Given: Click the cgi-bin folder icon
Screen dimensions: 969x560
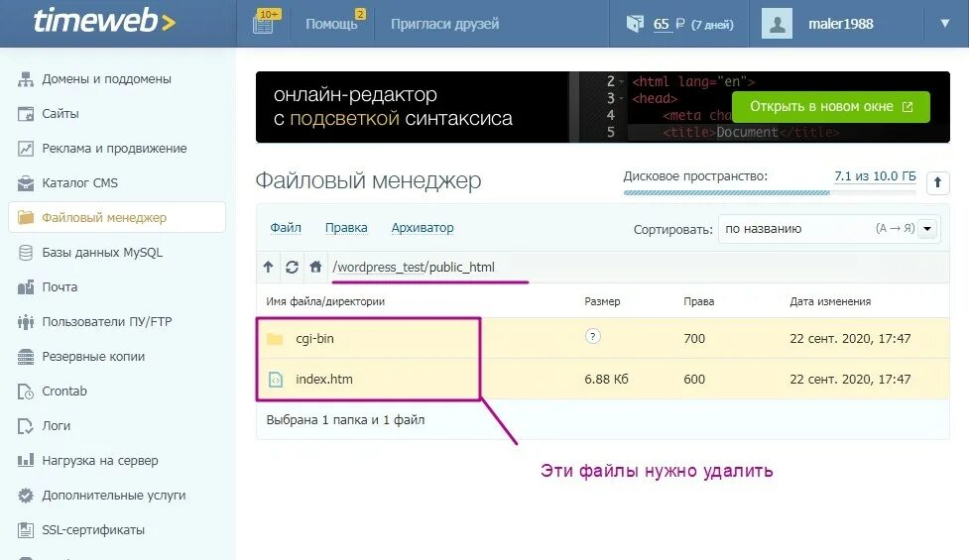Looking at the screenshot, I should (275, 339).
